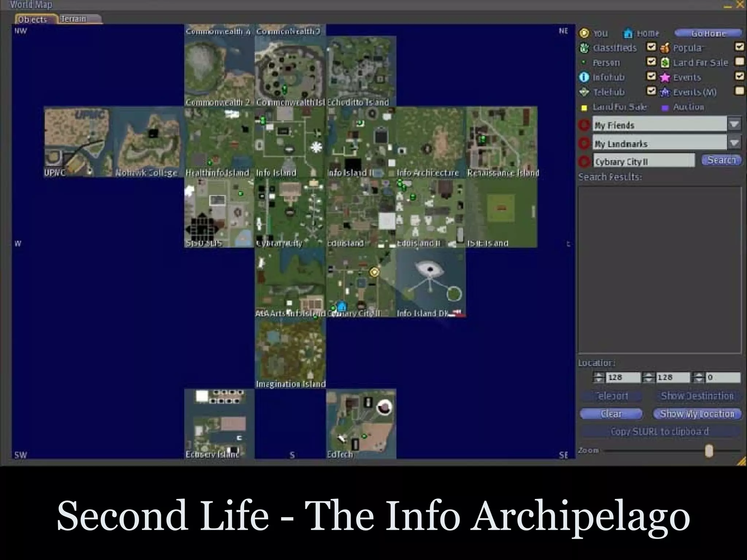This screenshot has height=560, width=747.
Task: Click the Popular places legend icon
Action: click(x=665, y=48)
